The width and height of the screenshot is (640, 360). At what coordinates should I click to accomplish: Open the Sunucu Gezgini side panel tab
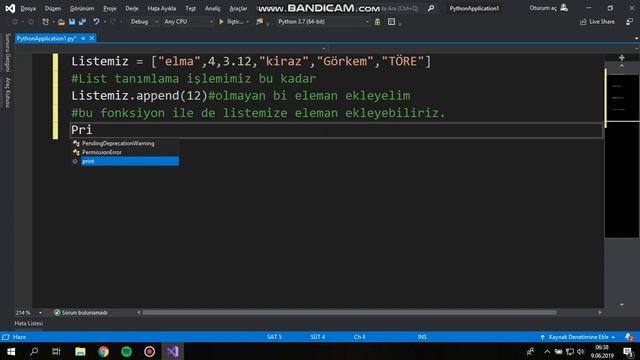pyautogui.click(x=7, y=52)
